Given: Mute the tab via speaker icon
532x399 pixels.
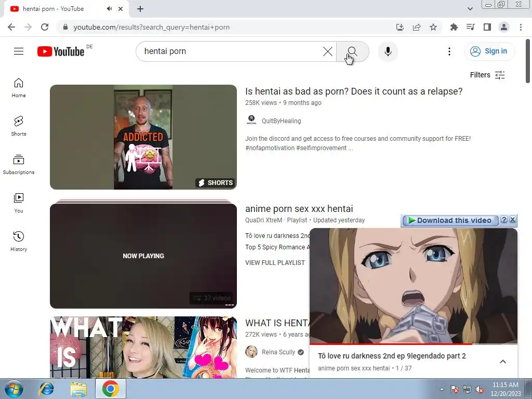Looking at the screenshot, I should click(109, 9).
